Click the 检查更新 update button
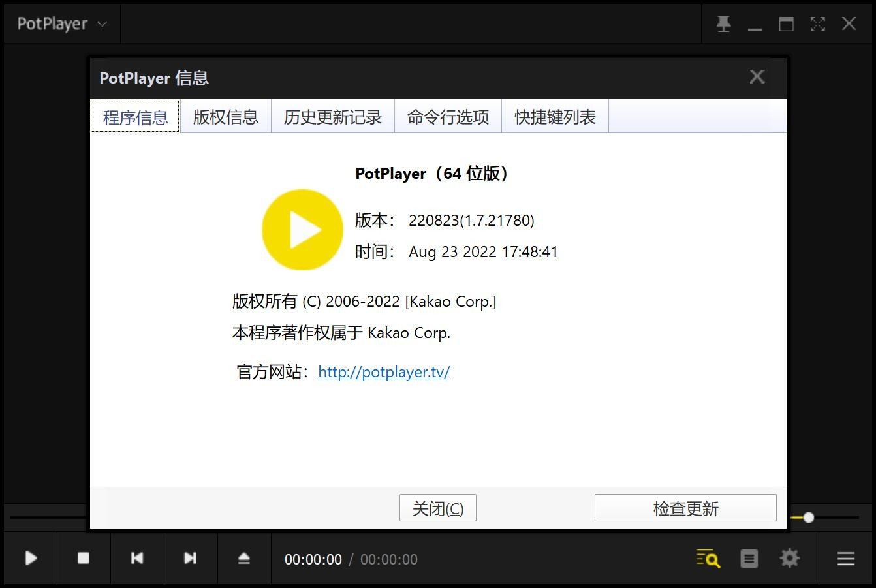This screenshot has height=588, width=876. tap(685, 508)
